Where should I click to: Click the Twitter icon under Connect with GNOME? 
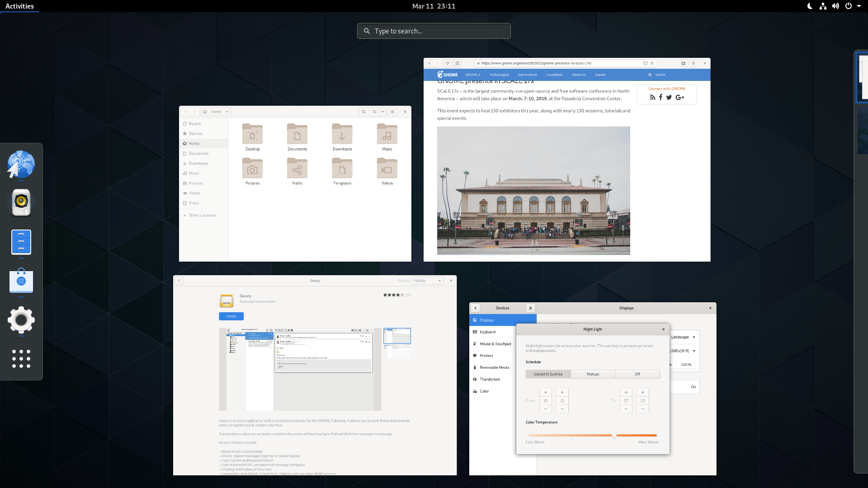click(x=669, y=97)
